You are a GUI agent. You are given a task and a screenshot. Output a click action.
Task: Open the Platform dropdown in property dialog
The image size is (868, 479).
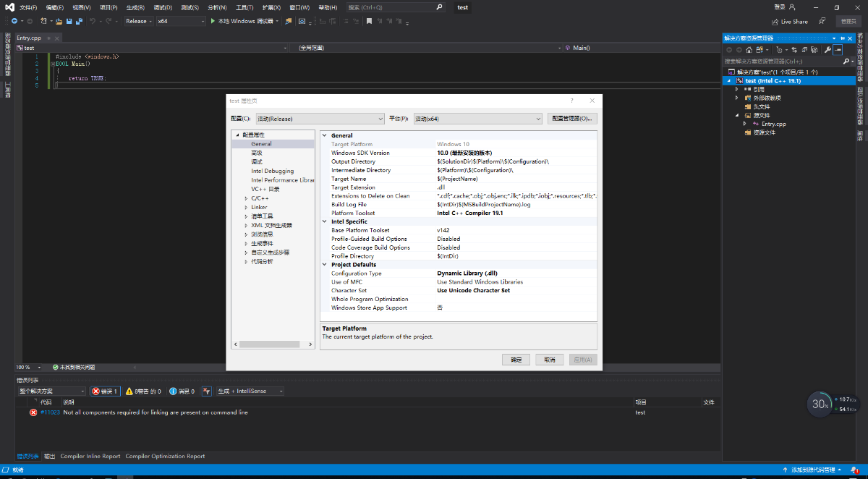click(478, 119)
